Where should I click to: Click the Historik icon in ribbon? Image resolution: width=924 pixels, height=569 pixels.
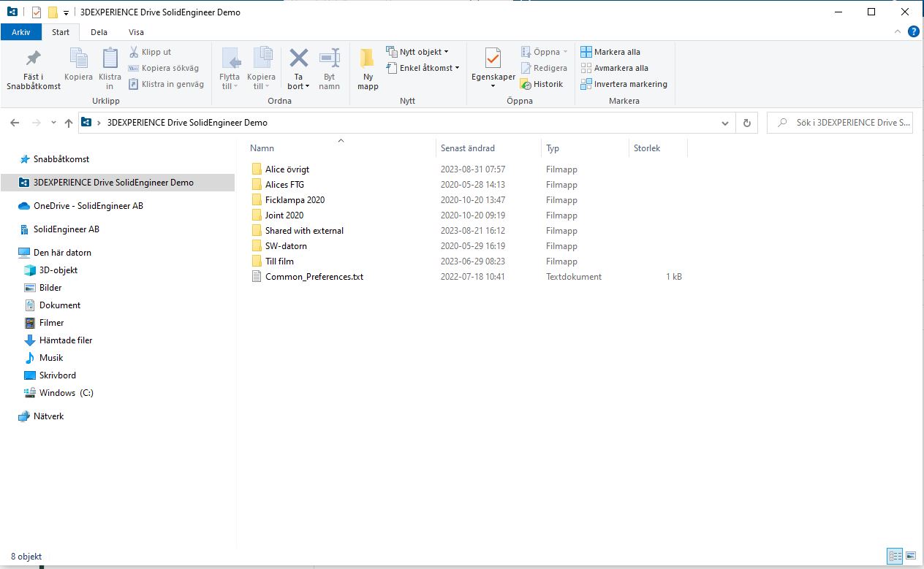point(526,84)
